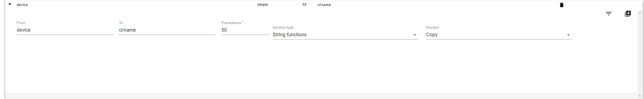644x99 pixels.
Task: Click the scrollbar up arrow
Action: tap(640, 13)
